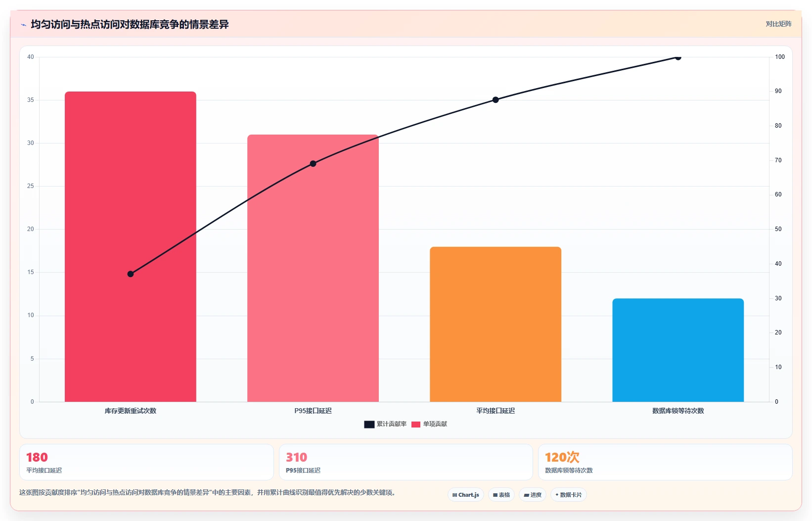Screen dimensions: 812x521
Task: Click the blue icon before the chart title
Action: [23, 25]
